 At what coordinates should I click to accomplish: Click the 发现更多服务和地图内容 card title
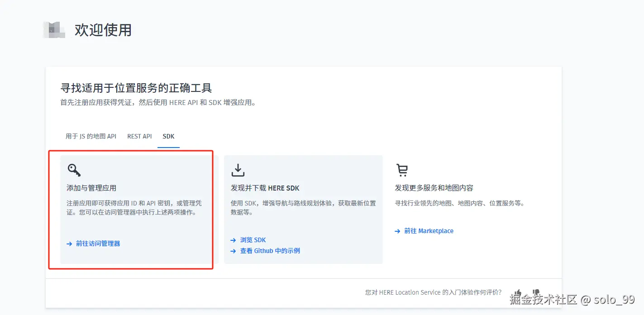[x=434, y=188]
